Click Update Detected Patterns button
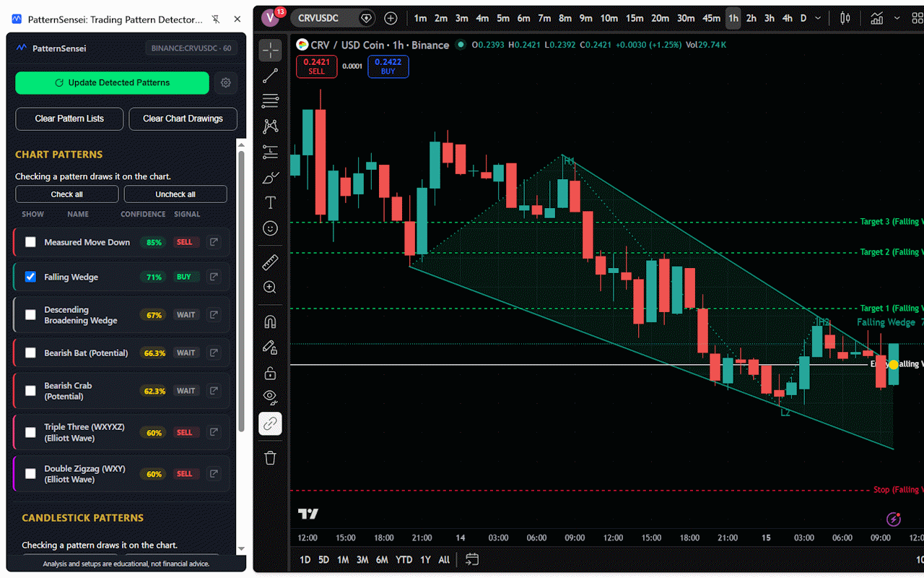This screenshot has height=578, width=924. click(x=112, y=83)
